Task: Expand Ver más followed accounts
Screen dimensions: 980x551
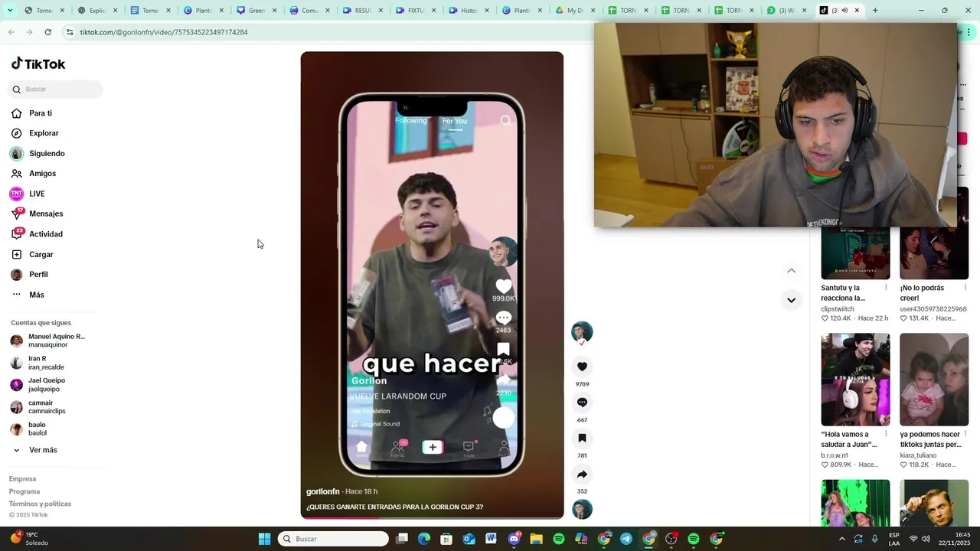Action: [x=34, y=450]
